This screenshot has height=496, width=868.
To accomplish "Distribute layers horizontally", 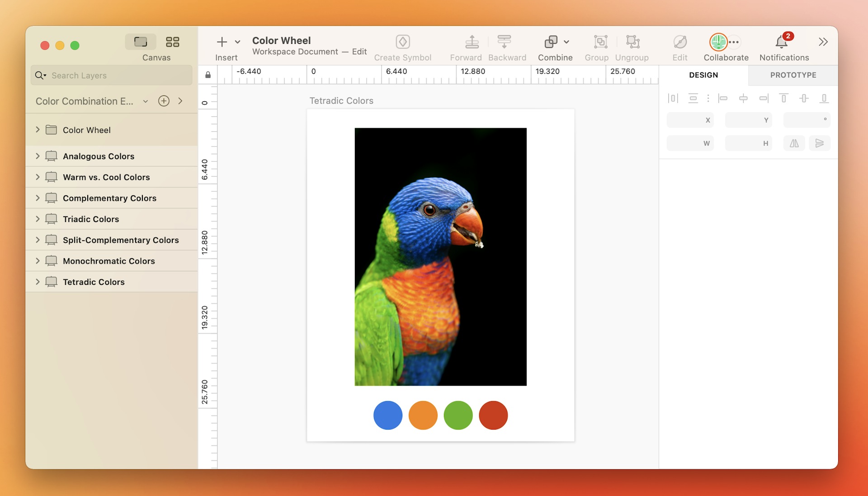I will 673,98.
